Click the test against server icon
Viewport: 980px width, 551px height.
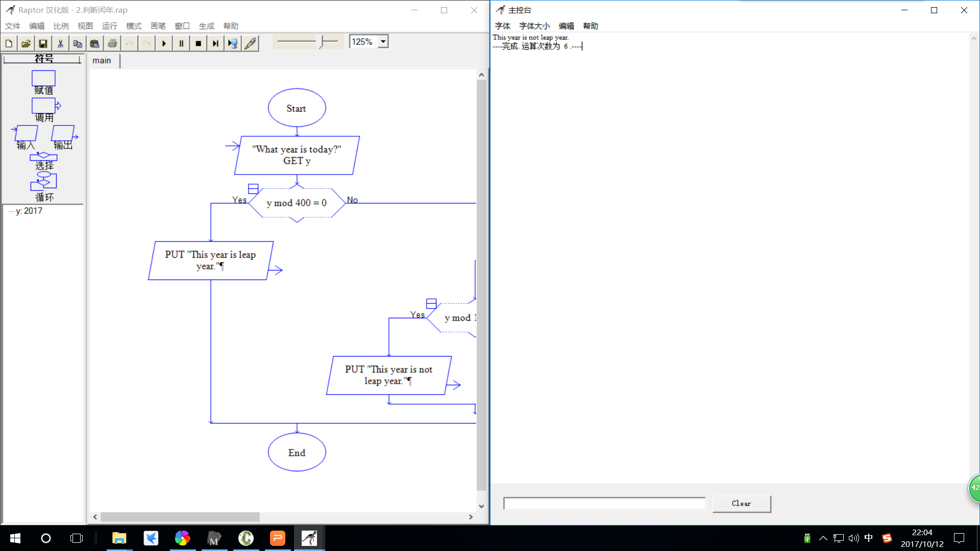[233, 43]
